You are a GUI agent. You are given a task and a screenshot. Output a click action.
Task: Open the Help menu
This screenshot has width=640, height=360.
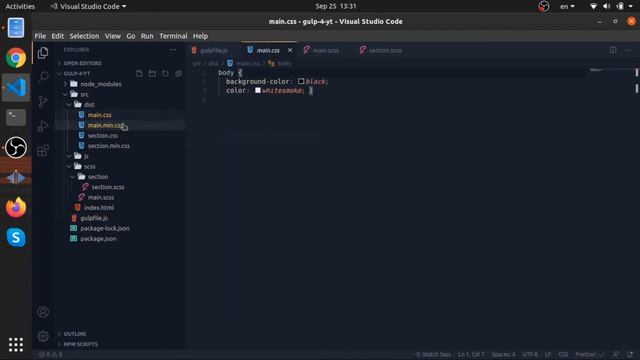click(x=200, y=36)
